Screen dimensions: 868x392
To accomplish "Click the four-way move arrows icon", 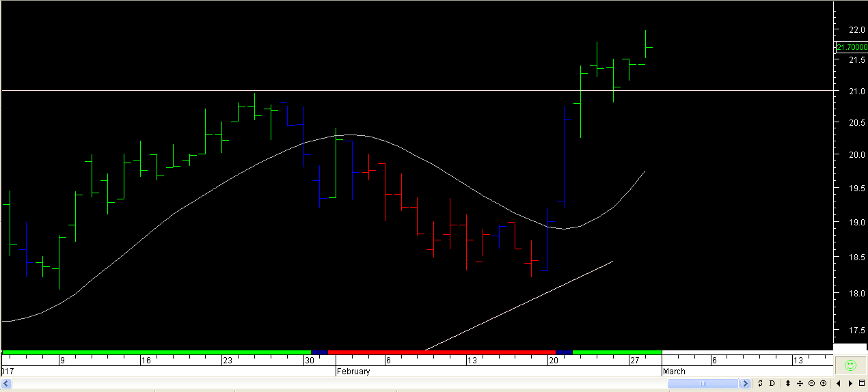I will [x=800, y=383].
